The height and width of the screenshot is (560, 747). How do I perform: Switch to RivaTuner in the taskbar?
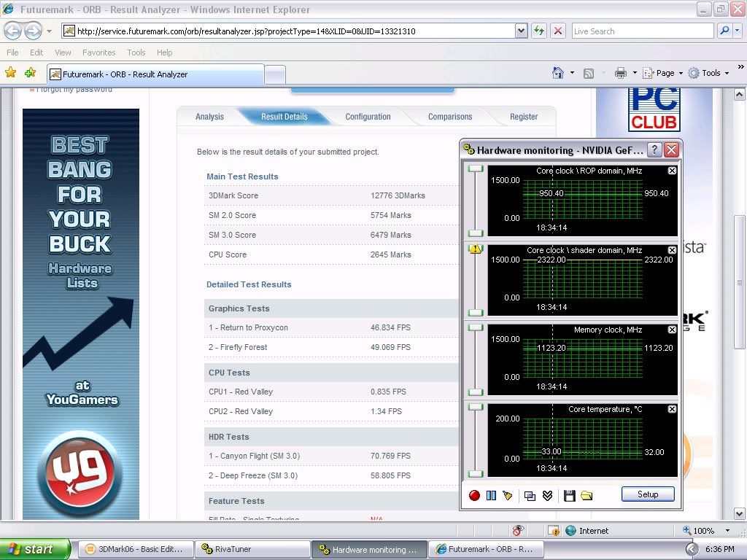(252, 549)
